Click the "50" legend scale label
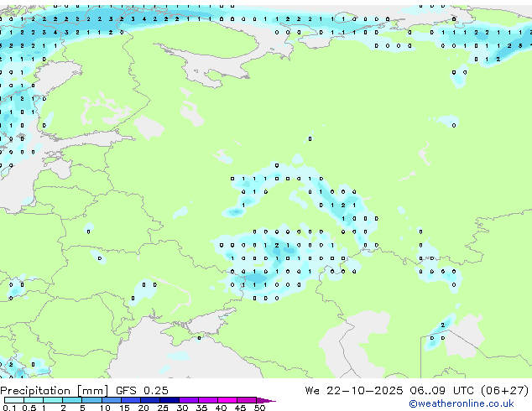The image size is (532, 411). point(259,408)
